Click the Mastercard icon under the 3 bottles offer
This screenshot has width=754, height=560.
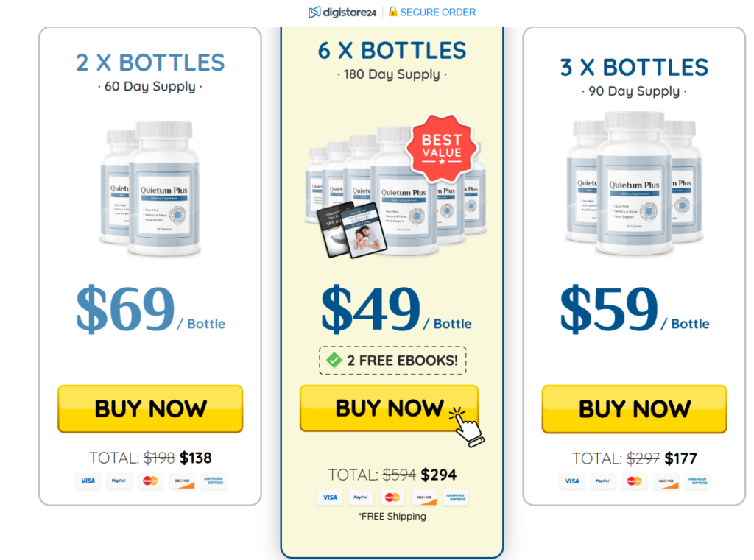pyautogui.click(x=634, y=481)
